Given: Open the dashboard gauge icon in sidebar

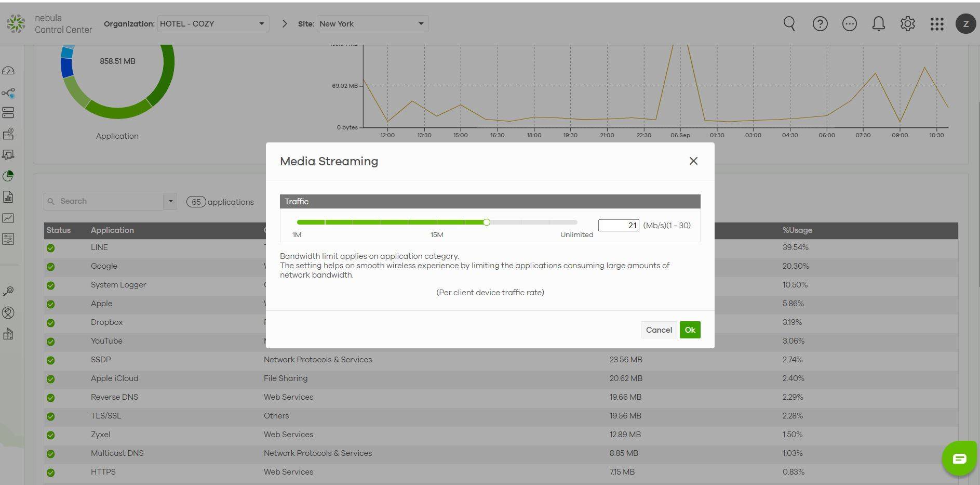Looking at the screenshot, I should [8, 71].
